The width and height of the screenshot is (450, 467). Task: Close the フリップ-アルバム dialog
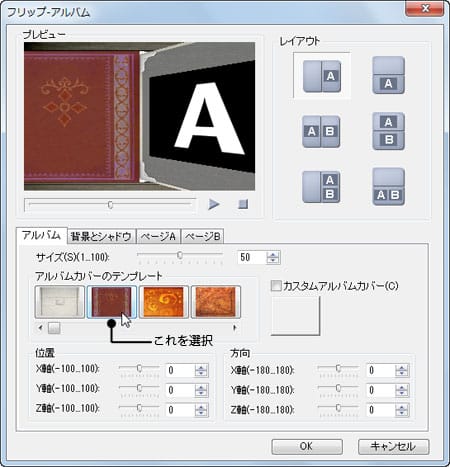pos(425,9)
